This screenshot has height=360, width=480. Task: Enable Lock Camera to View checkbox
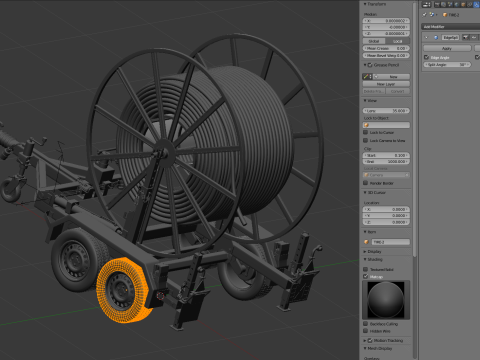(366, 140)
